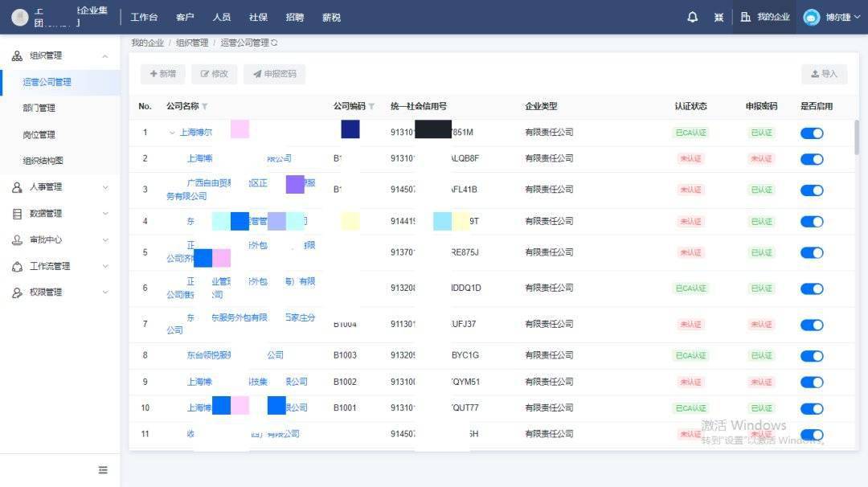This screenshot has height=487, width=868.
Task: Expand the 数据管理 menu chevron
Action: pyautogui.click(x=105, y=214)
